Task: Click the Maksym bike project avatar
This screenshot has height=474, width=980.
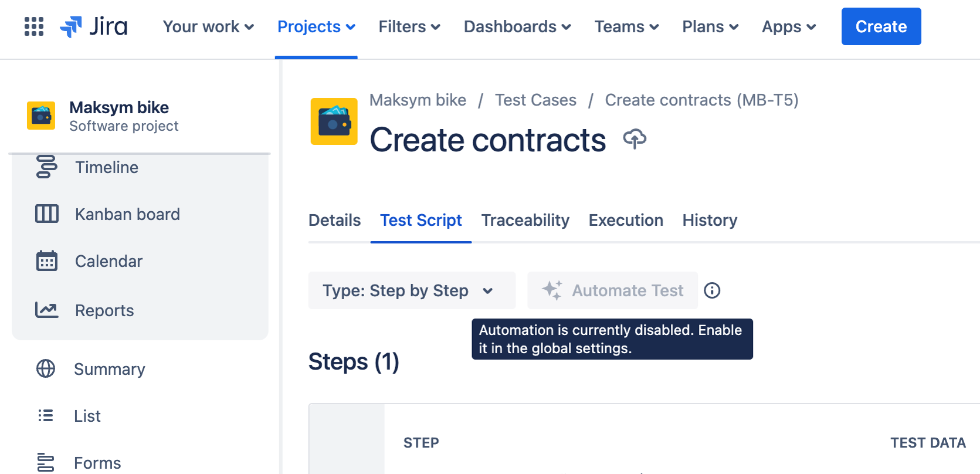Action: point(41,116)
